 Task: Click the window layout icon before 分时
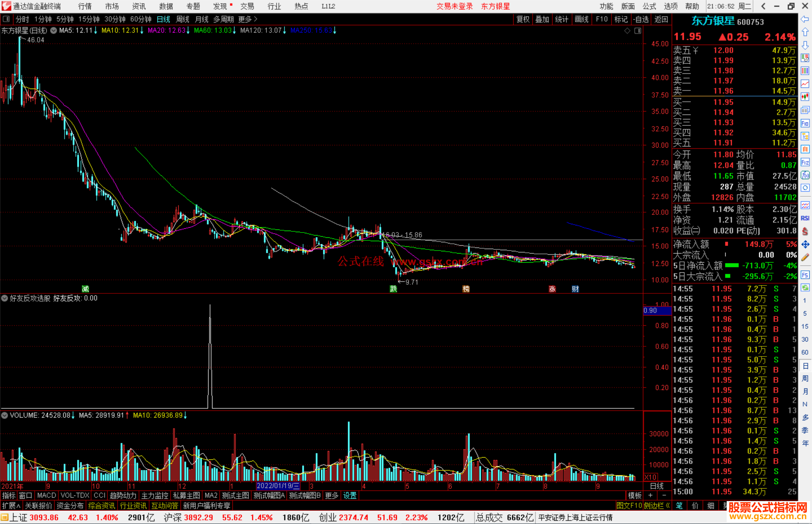coord(6,19)
